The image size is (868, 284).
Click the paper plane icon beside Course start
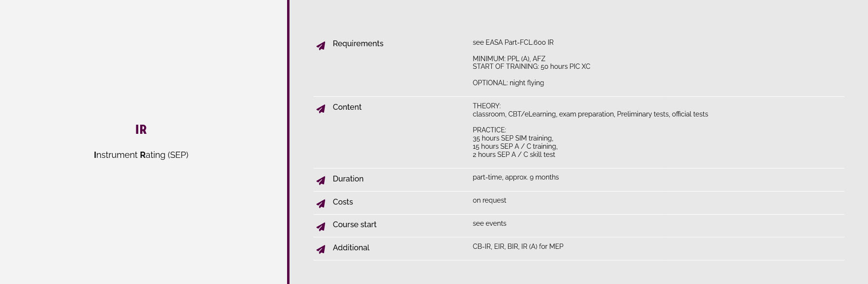coord(321,226)
